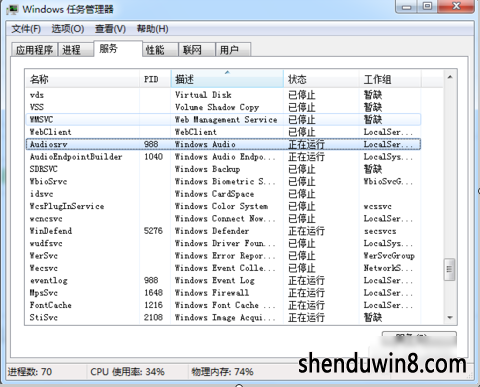Open the 文件(F) menu
Viewport: 480px width, 387px height.
(x=26, y=29)
